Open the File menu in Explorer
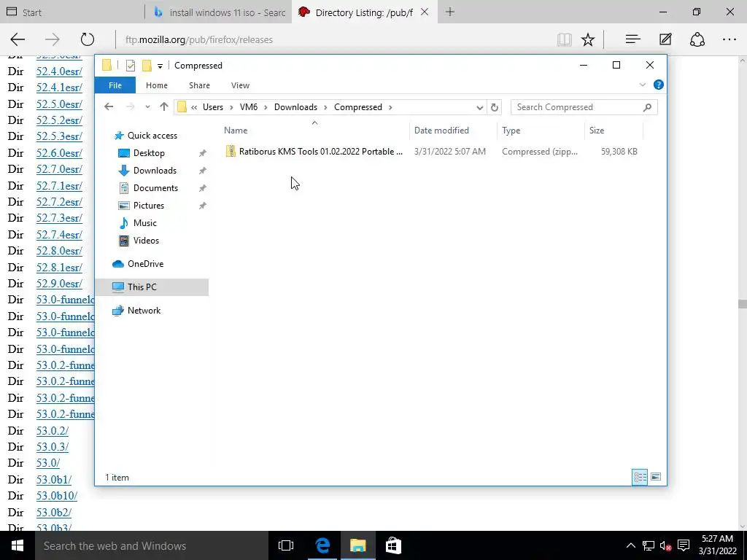747x560 pixels. pyautogui.click(x=115, y=85)
